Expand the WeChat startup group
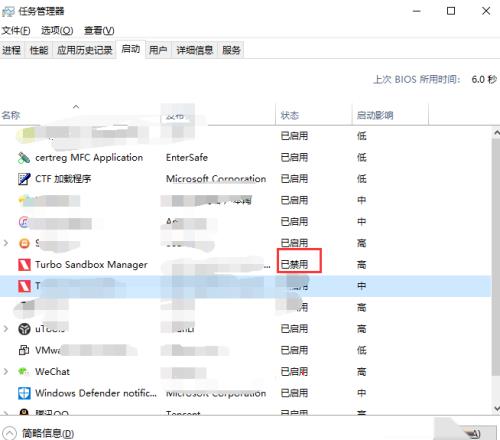 point(6,371)
